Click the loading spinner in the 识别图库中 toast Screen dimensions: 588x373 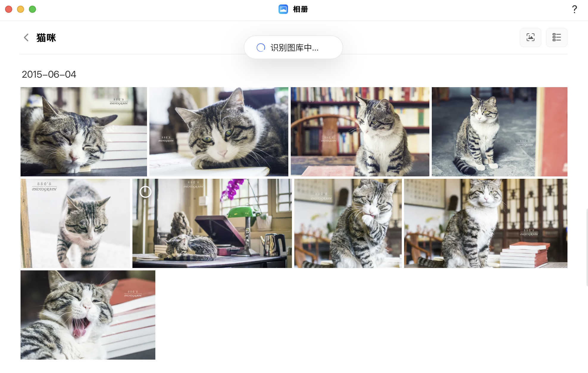tap(261, 48)
